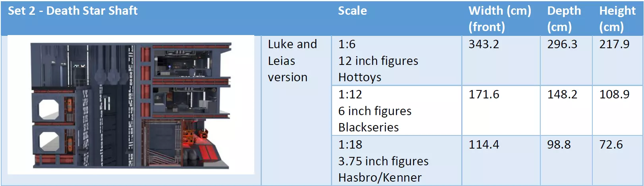Select the height value 108.9
The width and height of the screenshot is (644, 186).
tap(614, 94)
